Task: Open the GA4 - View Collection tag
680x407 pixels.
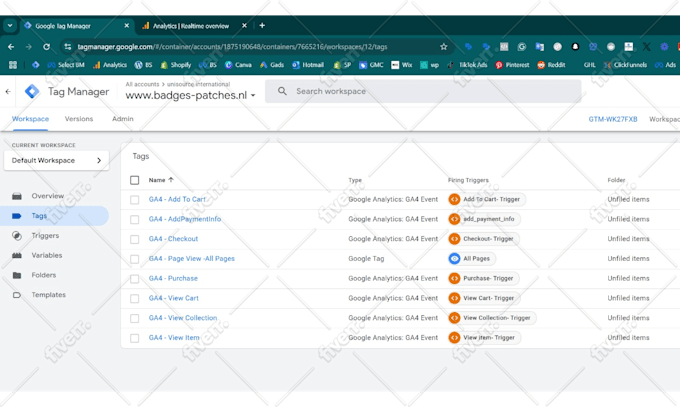Action: [183, 318]
